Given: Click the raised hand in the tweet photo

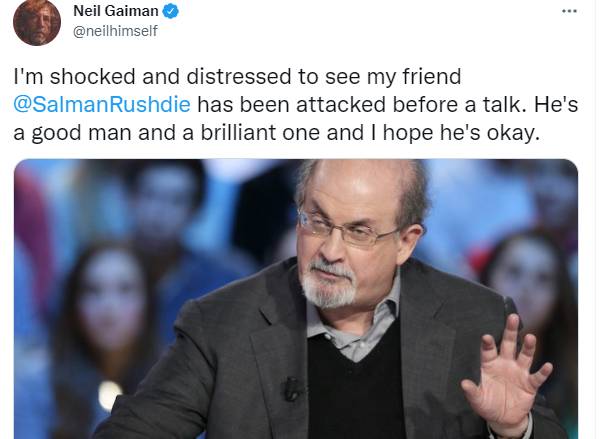Looking at the screenshot, I should pos(506,375).
